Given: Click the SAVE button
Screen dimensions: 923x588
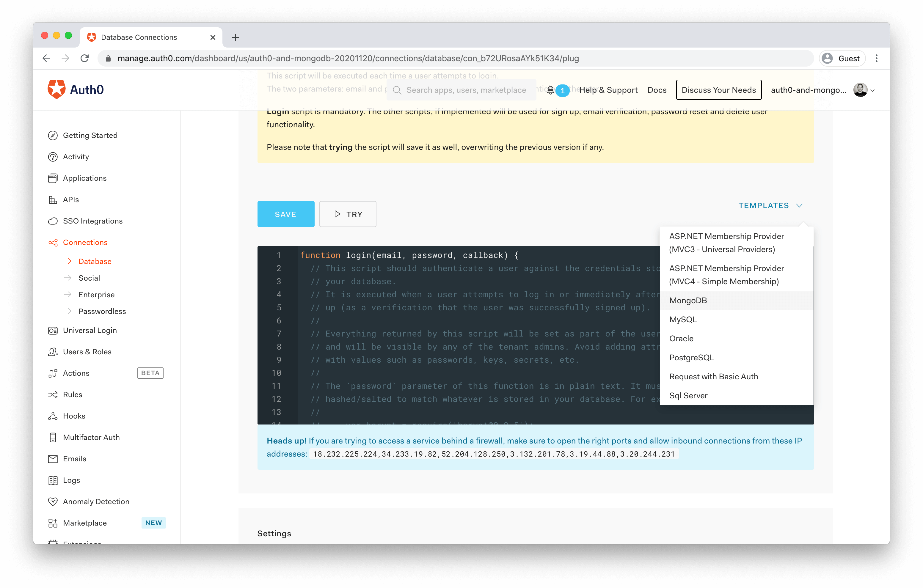Looking at the screenshot, I should [x=285, y=214].
